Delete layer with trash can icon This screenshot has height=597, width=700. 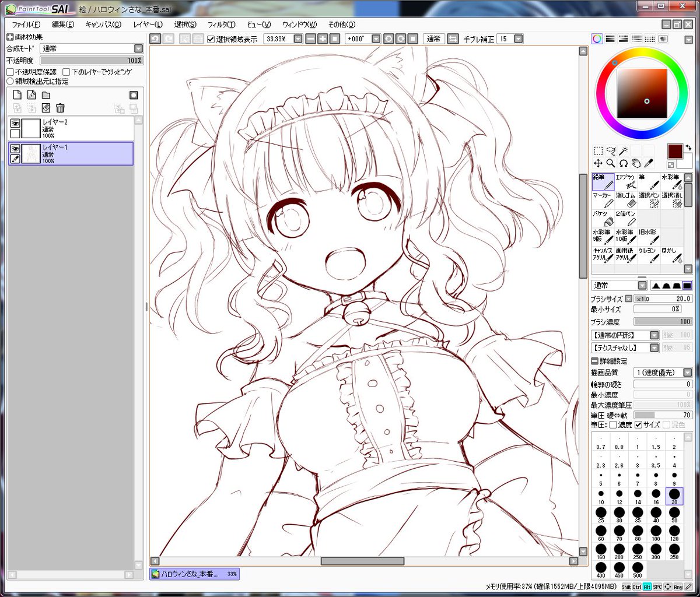[x=60, y=108]
